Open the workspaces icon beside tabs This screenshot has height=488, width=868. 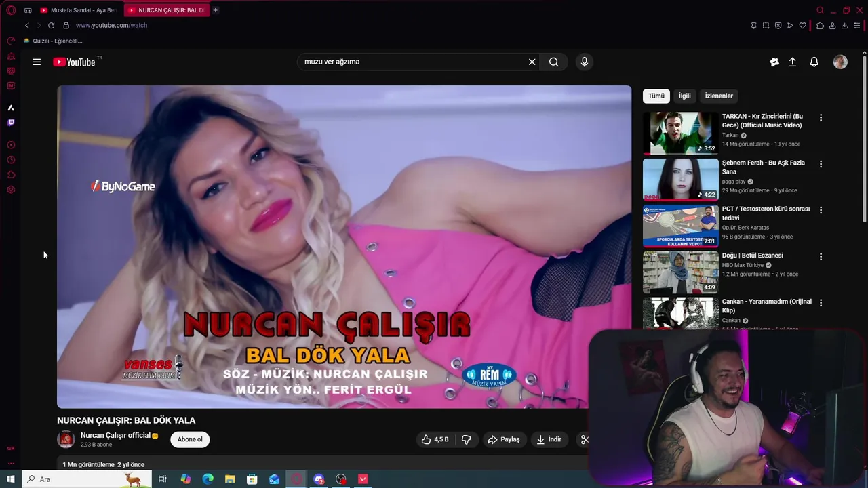tap(28, 10)
